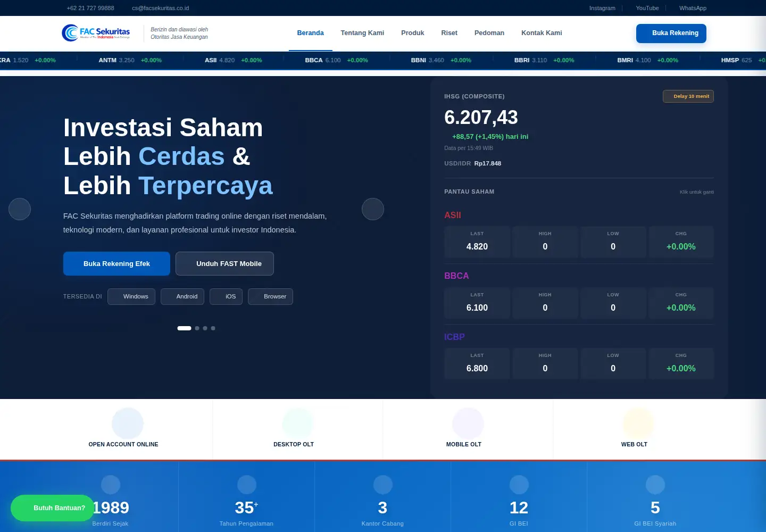The image size is (766, 532).
Task: Open the Butuh Bantuan? help chat
Action: (x=52, y=508)
